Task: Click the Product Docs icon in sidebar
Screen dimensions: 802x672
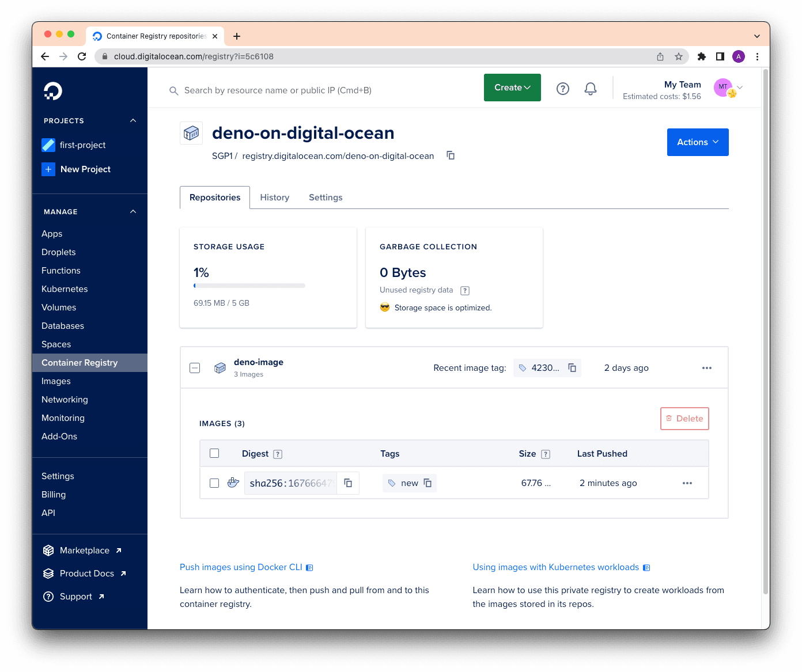Action: pos(48,574)
